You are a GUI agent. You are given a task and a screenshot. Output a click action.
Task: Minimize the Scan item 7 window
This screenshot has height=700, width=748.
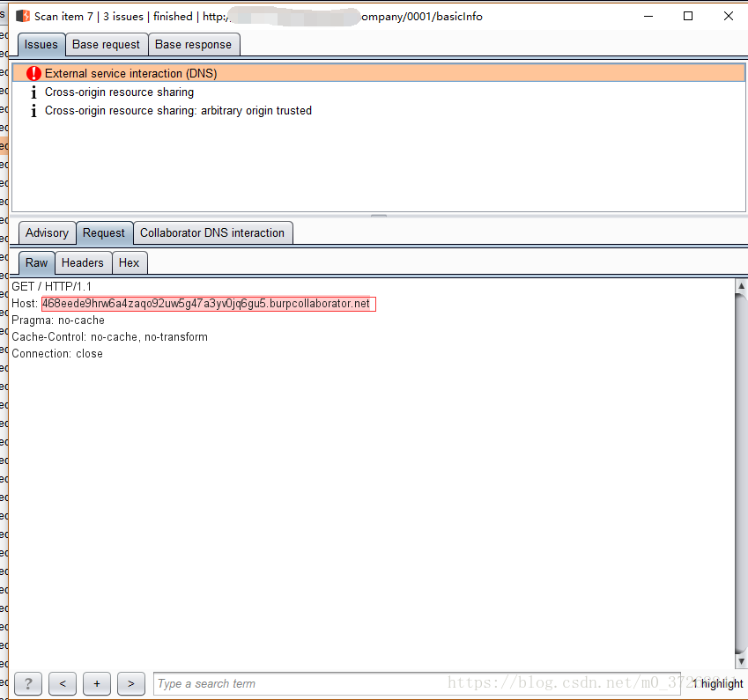[648, 16]
